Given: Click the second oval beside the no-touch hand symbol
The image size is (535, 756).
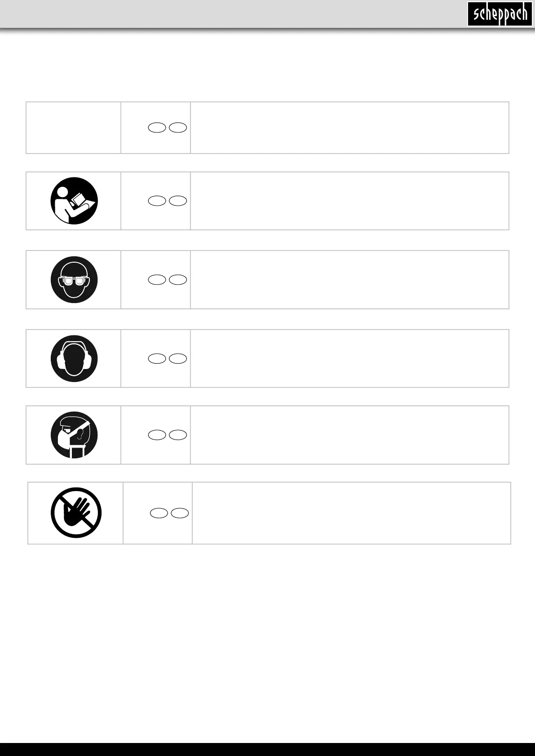Looking at the screenshot, I should [x=180, y=513].
